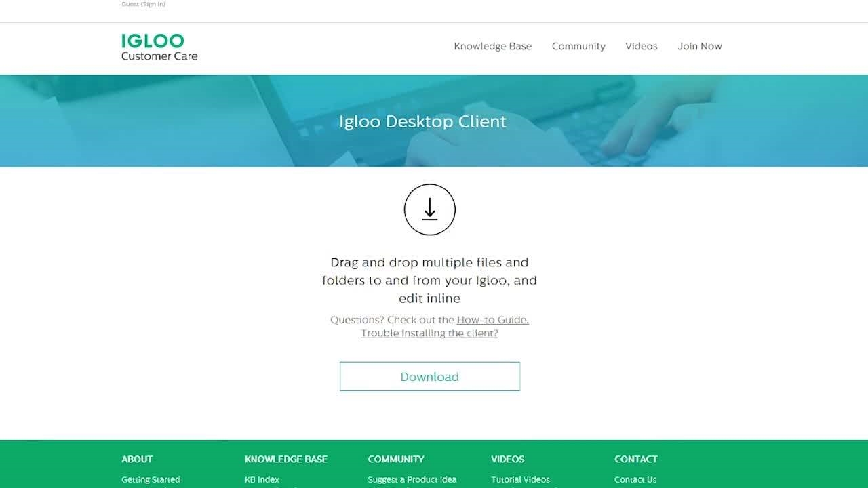The height and width of the screenshot is (488, 868).
Task: Click Suggest a Product Idea link
Action: pos(412,479)
